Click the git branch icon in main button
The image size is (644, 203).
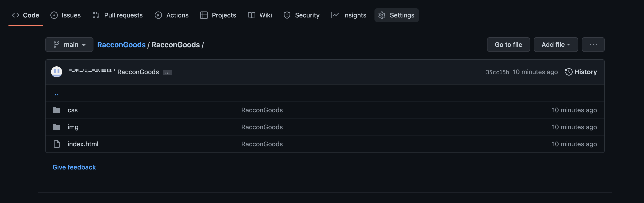pyautogui.click(x=56, y=45)
